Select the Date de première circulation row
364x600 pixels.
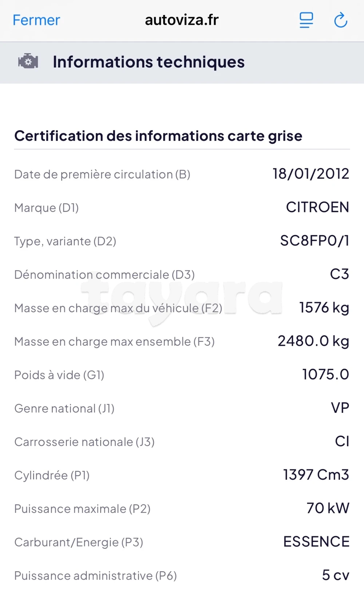[x=102, y=174]
